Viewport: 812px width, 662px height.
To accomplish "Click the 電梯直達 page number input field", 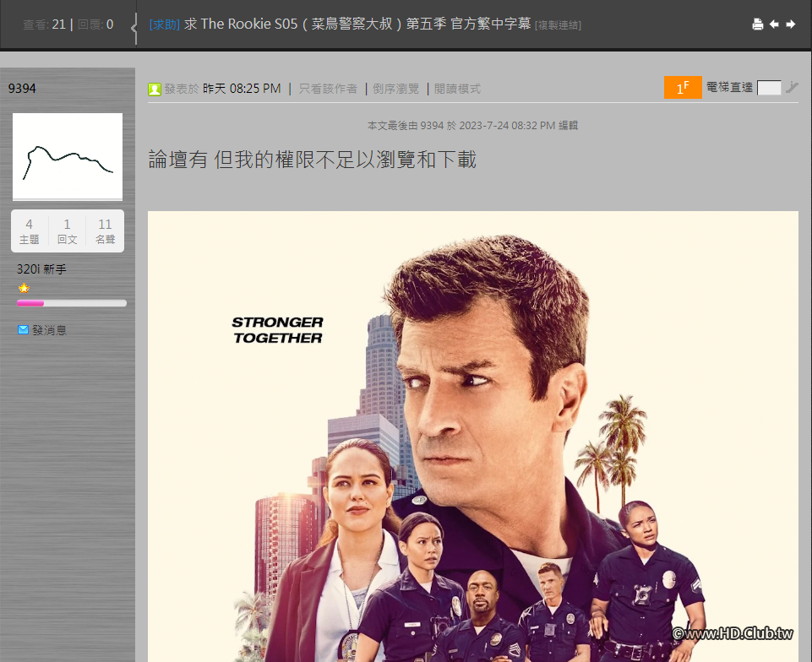I will [x=769, y=87].
